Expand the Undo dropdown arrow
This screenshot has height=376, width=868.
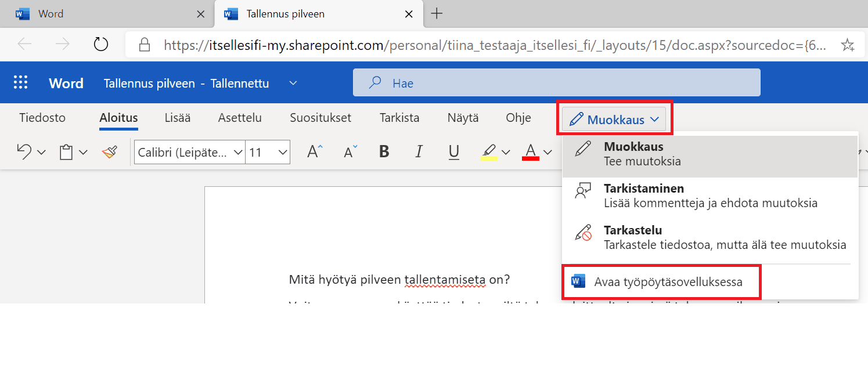click(x=41, y=153)
